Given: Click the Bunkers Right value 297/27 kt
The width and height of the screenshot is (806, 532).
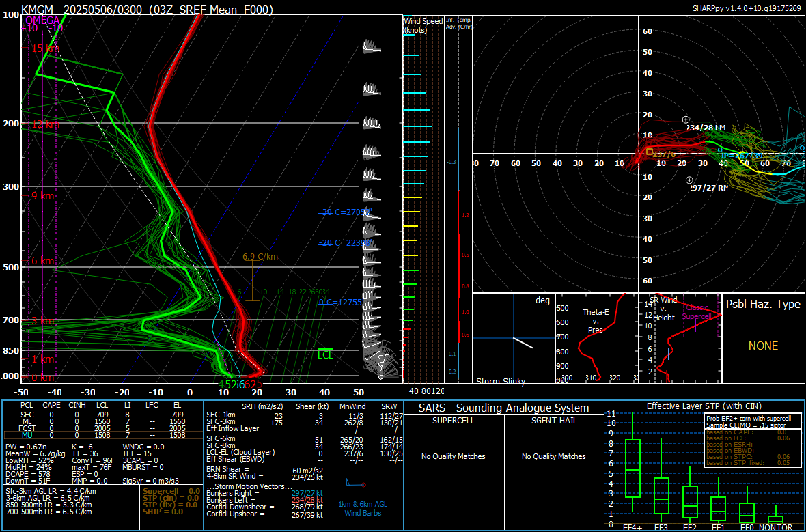Looking at the screenshot, I should (x=307, y=494).
